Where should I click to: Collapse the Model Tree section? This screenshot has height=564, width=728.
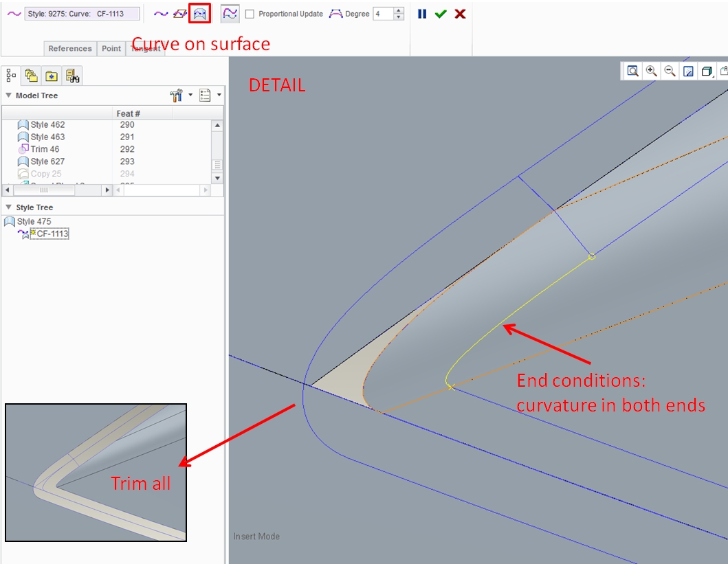point(8,95)
